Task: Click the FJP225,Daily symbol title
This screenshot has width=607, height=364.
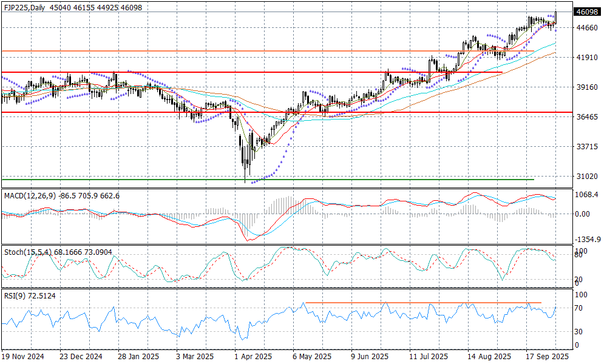Action: [25, 7]
